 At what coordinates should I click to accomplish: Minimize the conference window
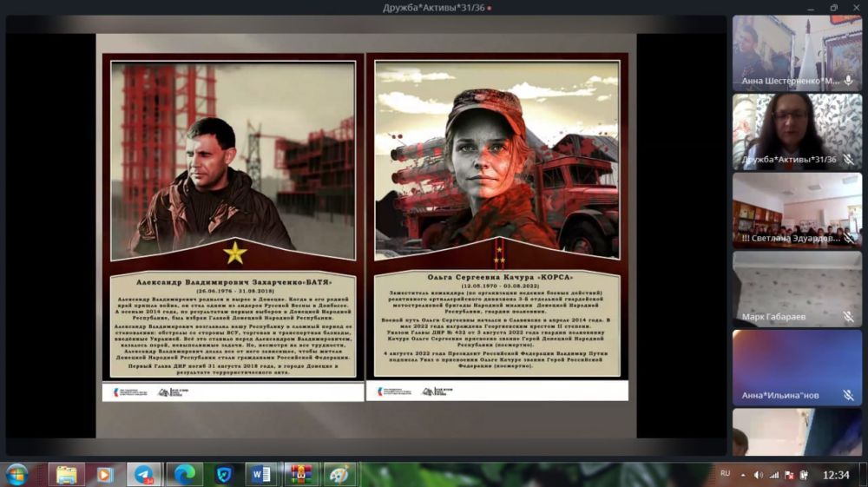pos(811,8)
